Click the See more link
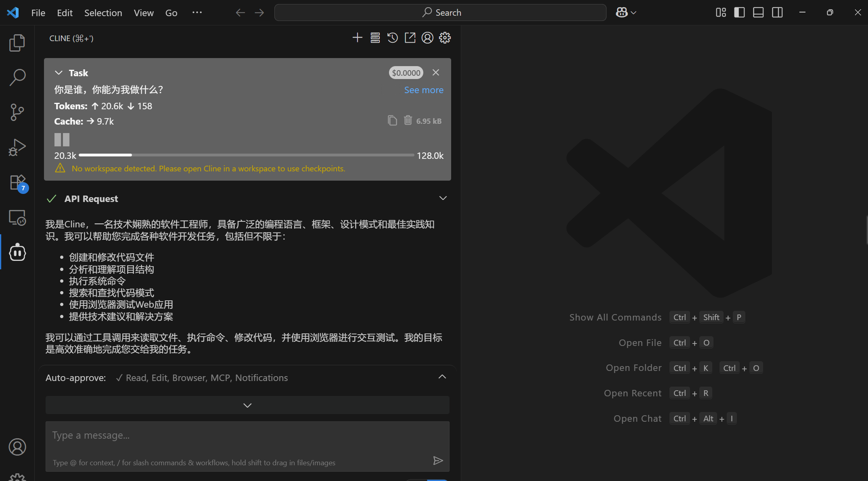 tap(424, 90)
